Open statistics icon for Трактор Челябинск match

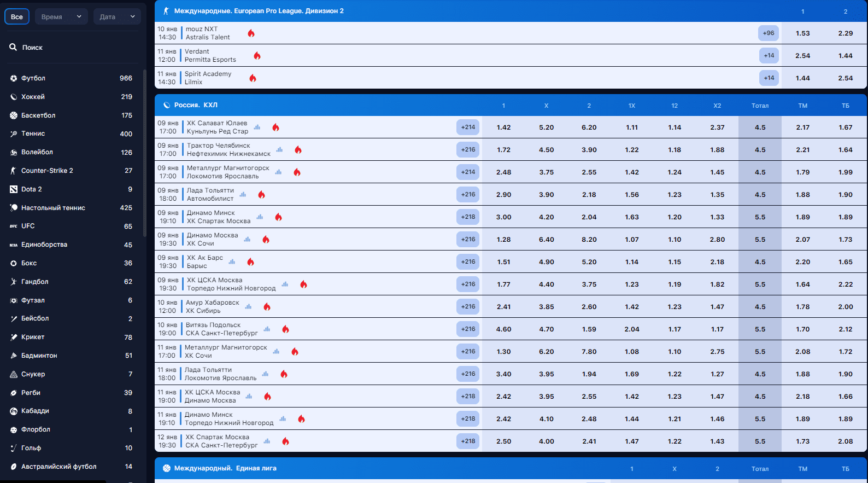[x=279, y=149]
